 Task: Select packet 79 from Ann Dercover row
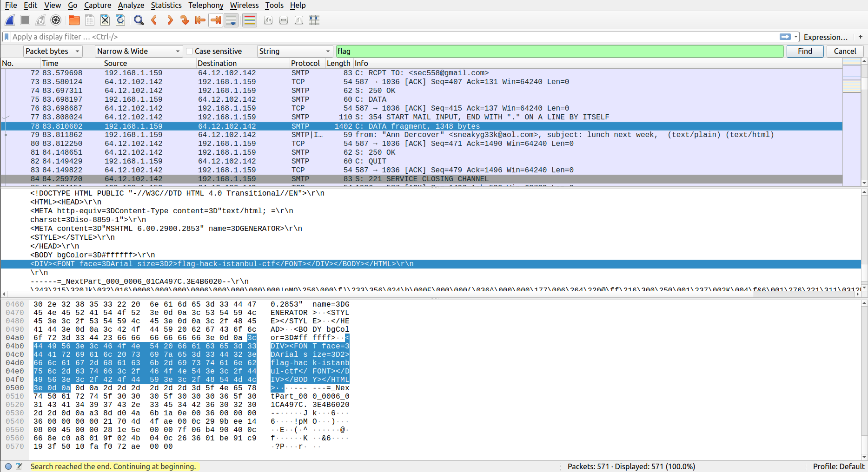422,135
